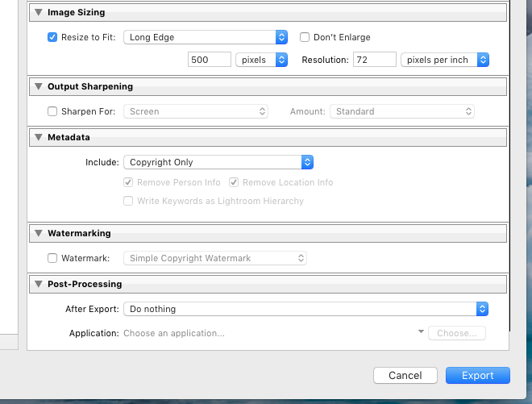Viewport: 532px width, 404px height.
Task: Click the Export button
Action: (478, 376)
